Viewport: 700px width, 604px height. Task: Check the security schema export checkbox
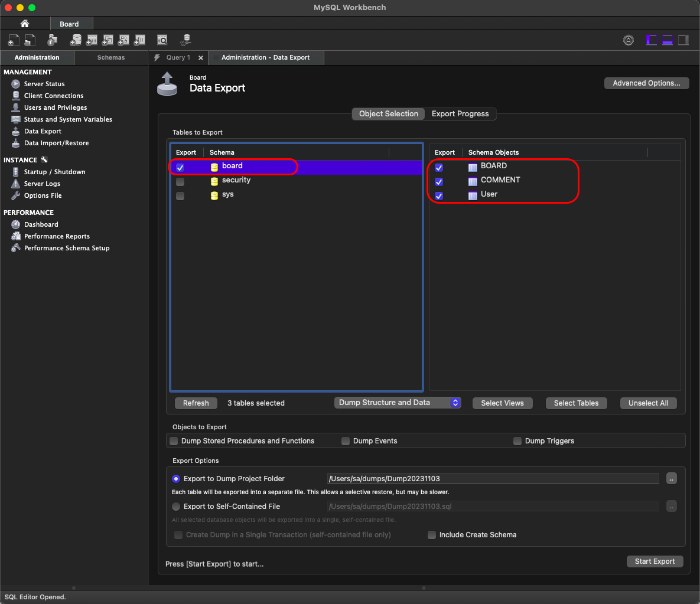point(180,182)
